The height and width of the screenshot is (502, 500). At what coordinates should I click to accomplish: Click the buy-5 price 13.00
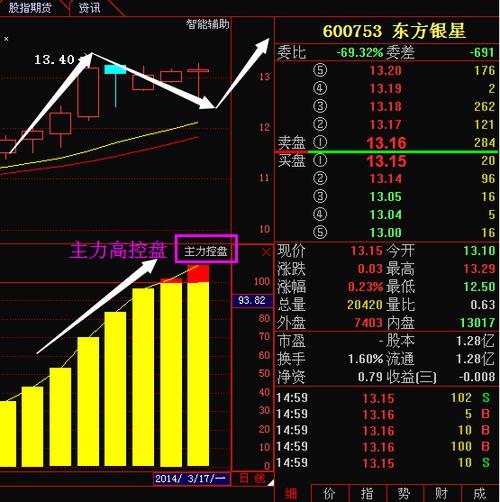click(x=385, y=233)
